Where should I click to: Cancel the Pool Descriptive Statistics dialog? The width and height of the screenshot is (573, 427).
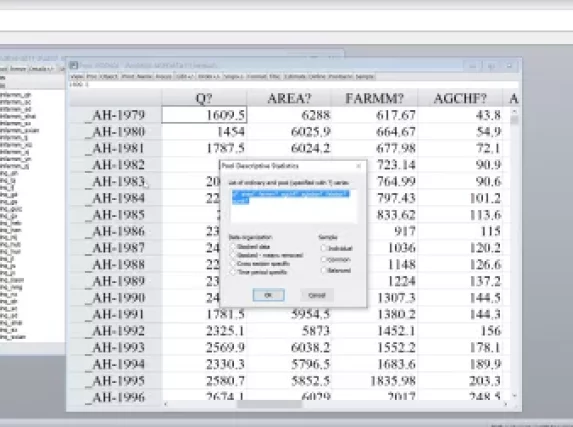[x=317, y=295]
